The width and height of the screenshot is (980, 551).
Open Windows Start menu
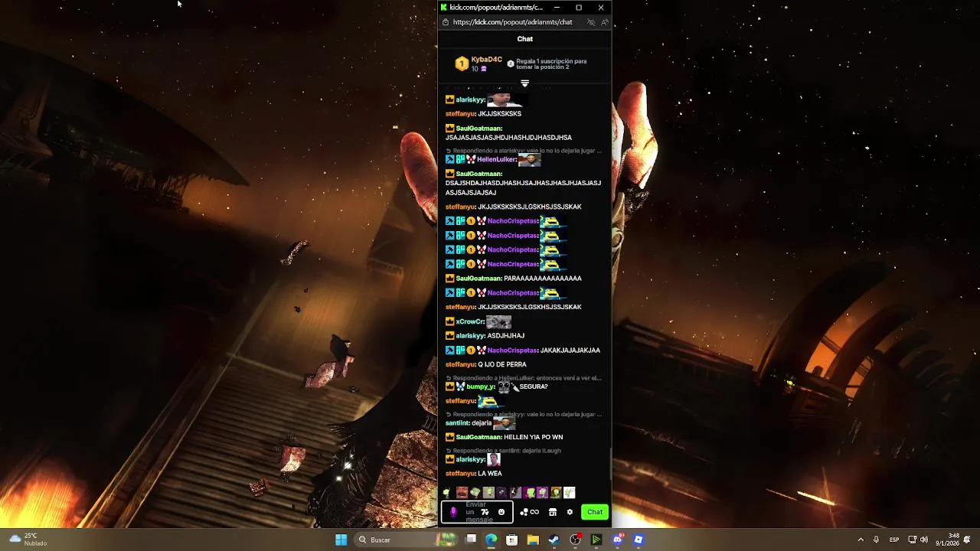pyautogui.click(x=341, y=540)
